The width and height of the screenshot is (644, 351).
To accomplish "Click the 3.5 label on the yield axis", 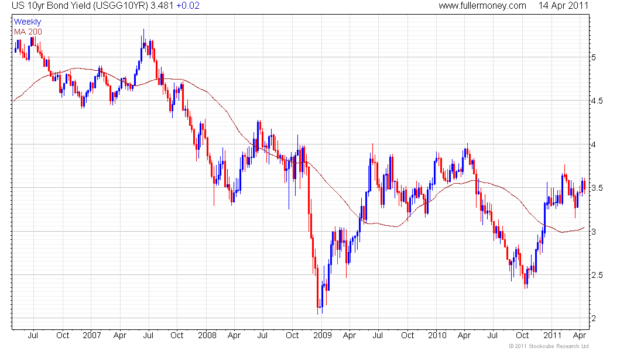I will (597, 188).
